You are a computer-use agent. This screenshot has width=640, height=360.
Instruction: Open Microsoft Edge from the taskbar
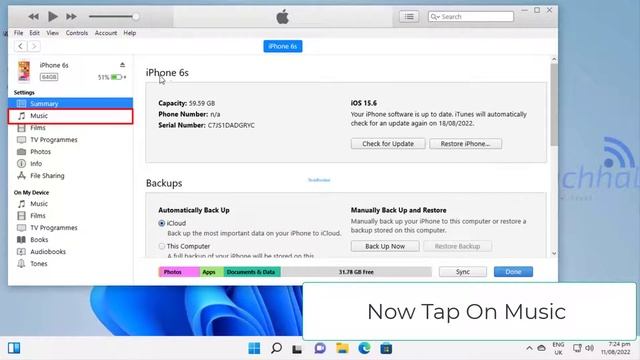click(364, 348)
